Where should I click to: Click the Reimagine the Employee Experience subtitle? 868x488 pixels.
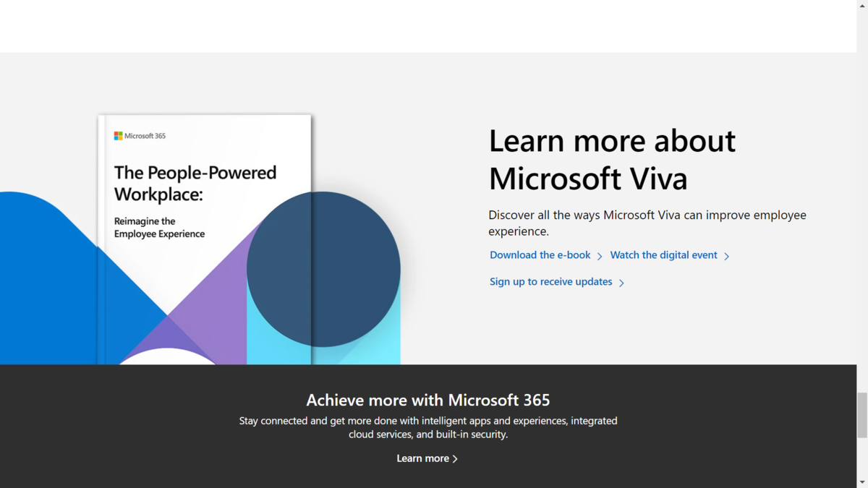pos(159,227)
